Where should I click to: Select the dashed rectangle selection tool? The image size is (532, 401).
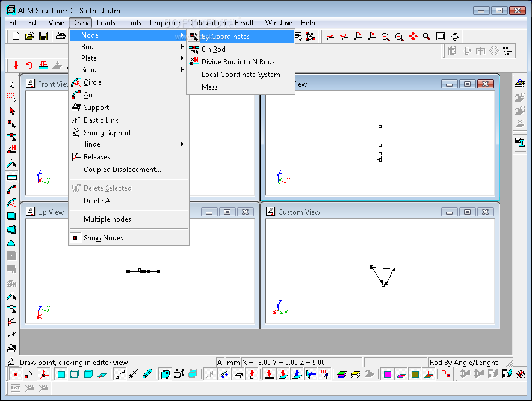click(12, 97)
